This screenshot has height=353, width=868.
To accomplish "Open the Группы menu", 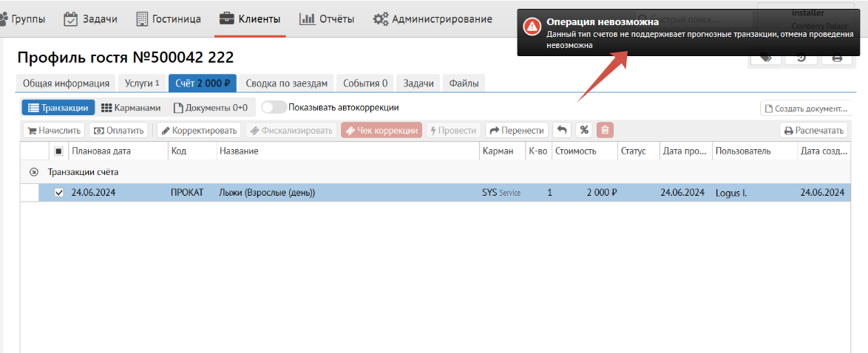I will point(22,18).
